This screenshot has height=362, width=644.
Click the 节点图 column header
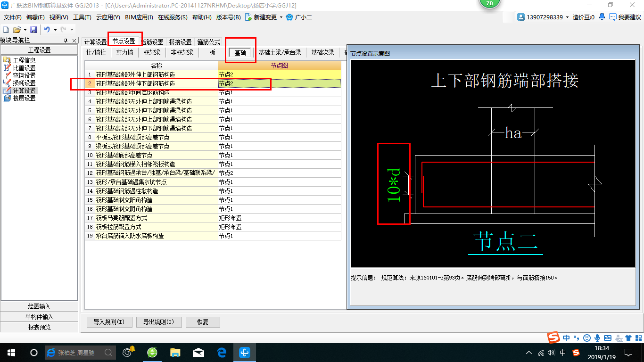point(279,66)
